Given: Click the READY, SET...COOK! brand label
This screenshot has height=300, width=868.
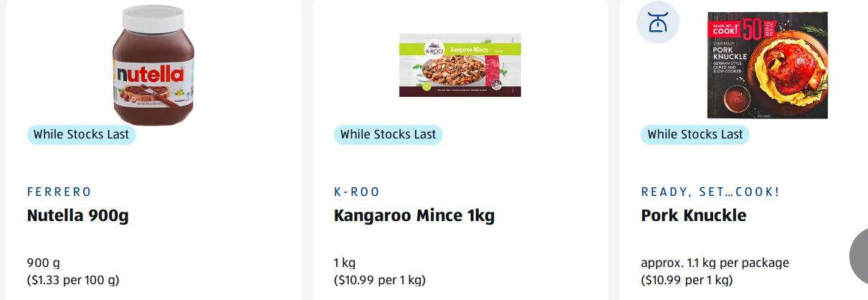Looking at the screenshot, I should coord(710,192).
